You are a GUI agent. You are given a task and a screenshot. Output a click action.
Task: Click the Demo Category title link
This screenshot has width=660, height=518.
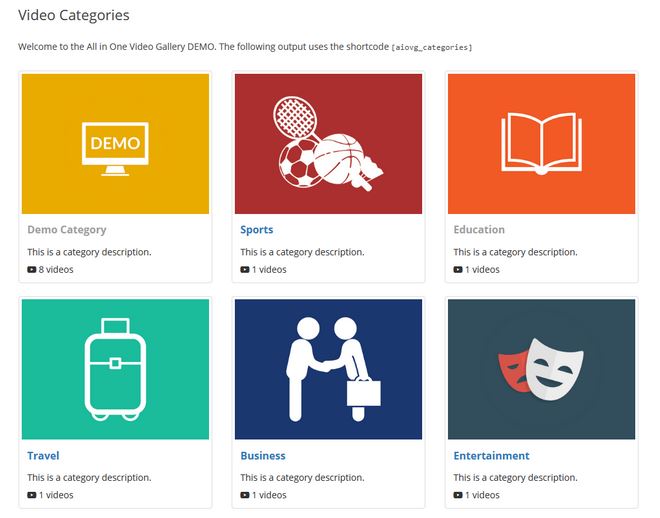67,230
